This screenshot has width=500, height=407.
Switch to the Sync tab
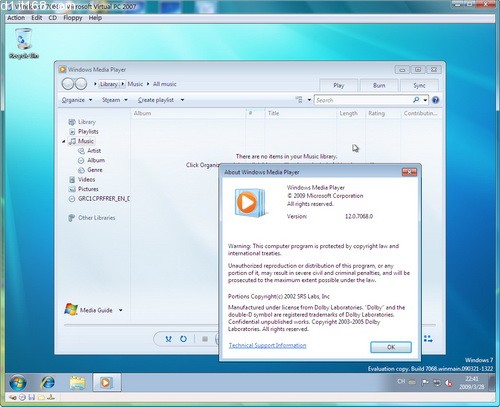click(x=419, y=86)
